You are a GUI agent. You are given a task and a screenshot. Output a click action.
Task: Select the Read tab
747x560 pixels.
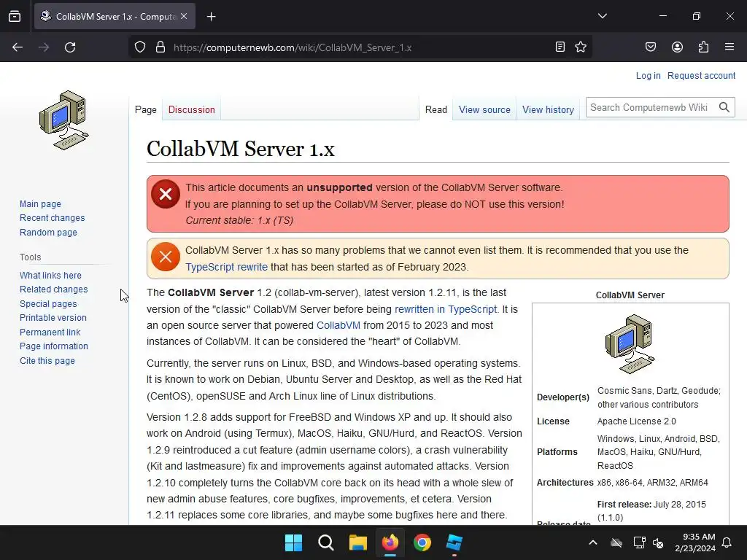436,109
